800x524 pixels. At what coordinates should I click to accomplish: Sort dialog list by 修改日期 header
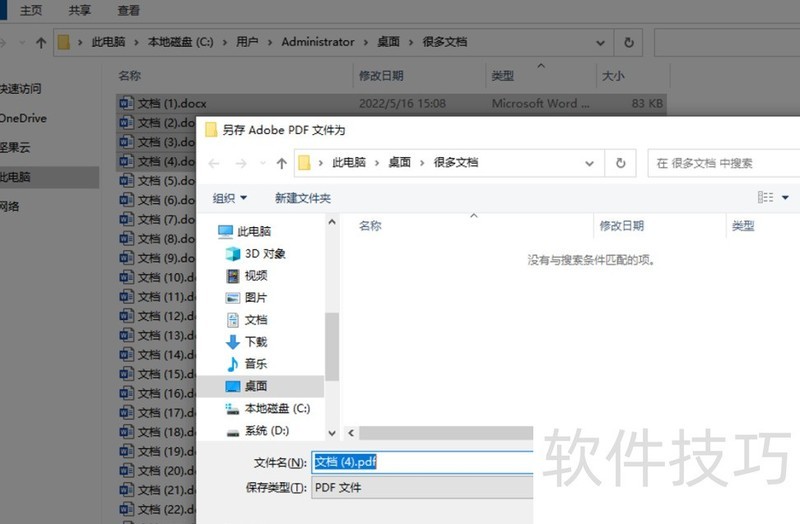(x=621, y=226)
